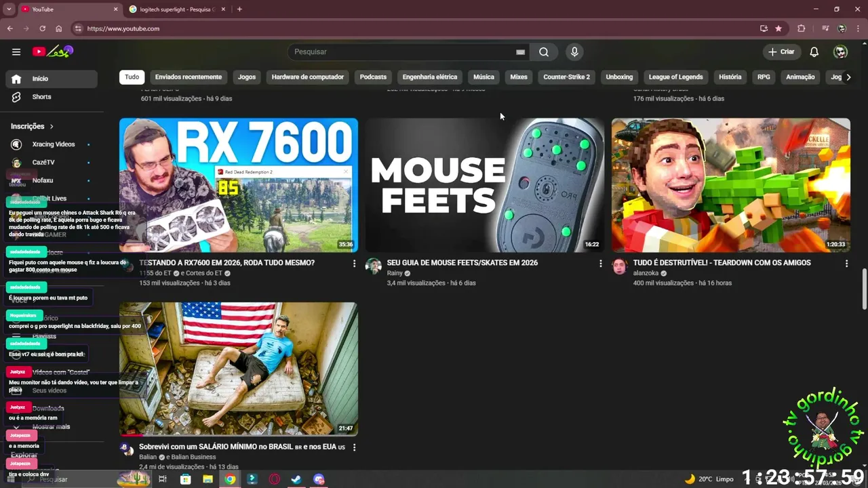Click the Criar button
Viewport: 868px width, 488px height.
pyautogui.click(x=781, y=52)
